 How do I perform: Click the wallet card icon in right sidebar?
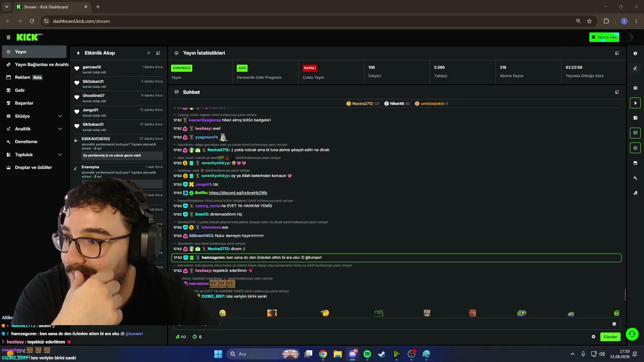coord(635,163)
